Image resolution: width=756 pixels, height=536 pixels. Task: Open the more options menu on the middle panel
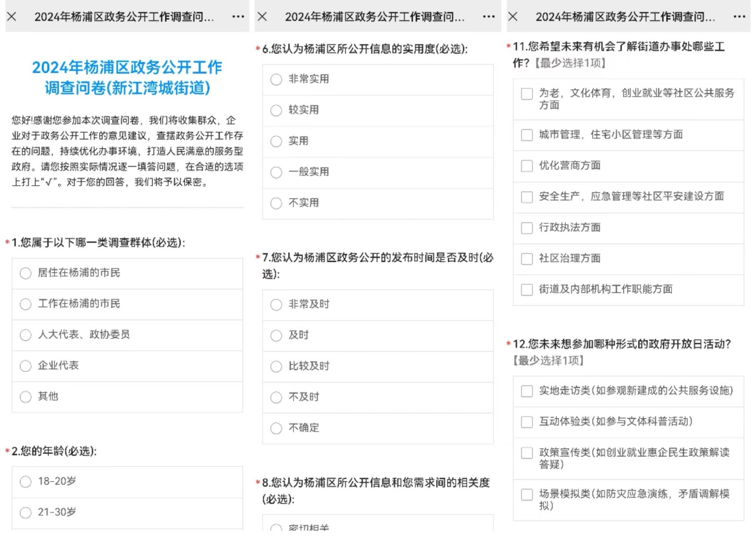tap(488, 17)
